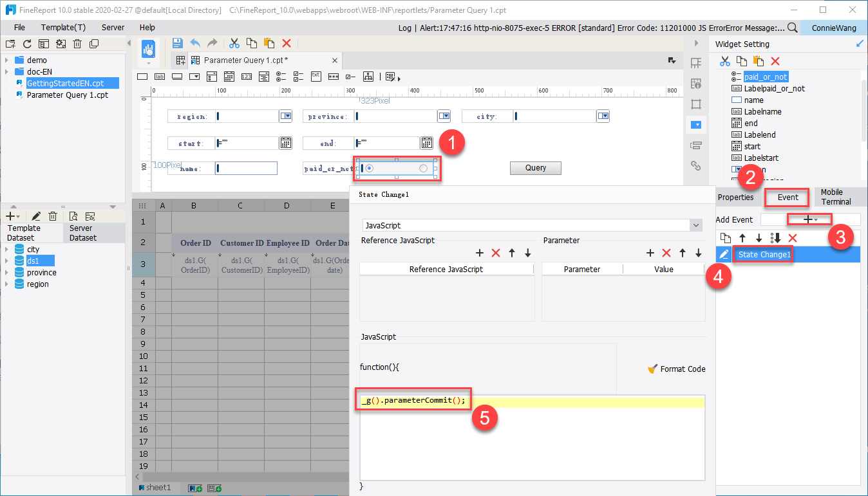
Task: Click the Query button on the canvas
Action: 535,167
